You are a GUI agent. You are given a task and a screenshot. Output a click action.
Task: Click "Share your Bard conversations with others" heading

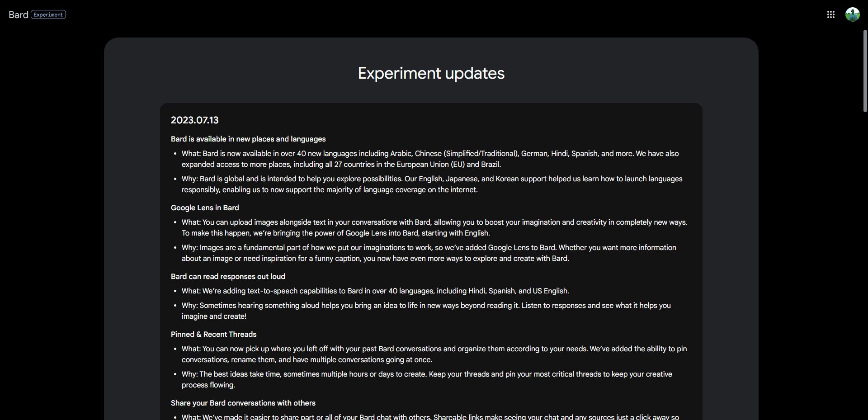[x=243, y=403]
